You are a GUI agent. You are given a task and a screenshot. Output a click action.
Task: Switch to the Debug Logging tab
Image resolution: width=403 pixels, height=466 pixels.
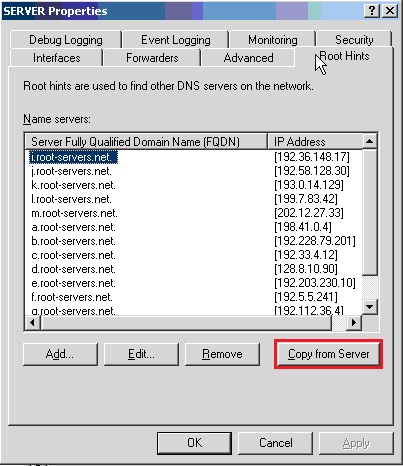click(66, 40)
